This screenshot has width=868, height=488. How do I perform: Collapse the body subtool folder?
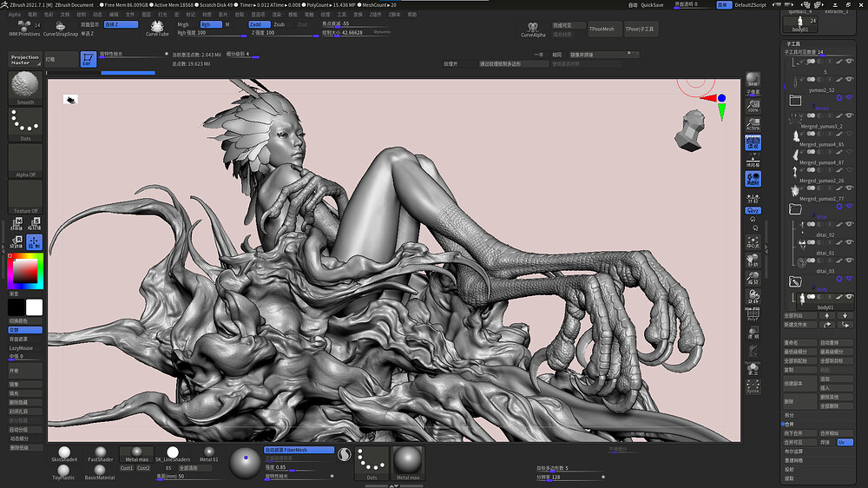pyautogui.click(x=795, y=281)
